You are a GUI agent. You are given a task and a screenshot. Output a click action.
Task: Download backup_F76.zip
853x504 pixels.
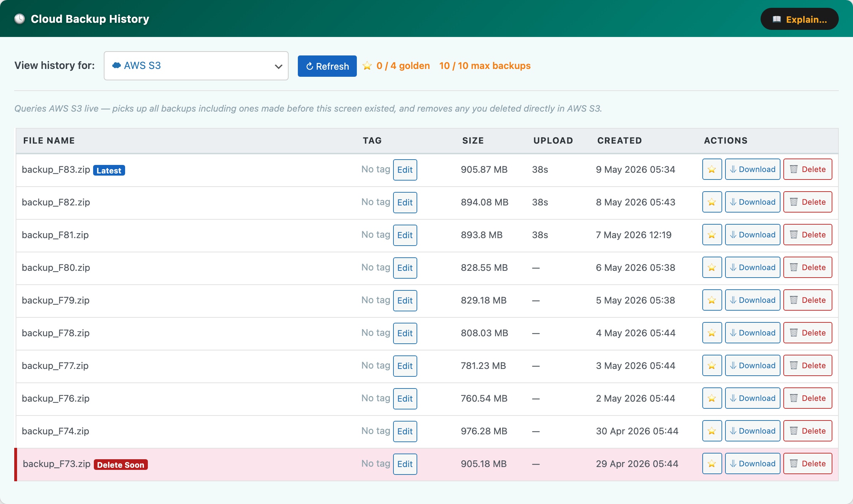pos(752,398)
